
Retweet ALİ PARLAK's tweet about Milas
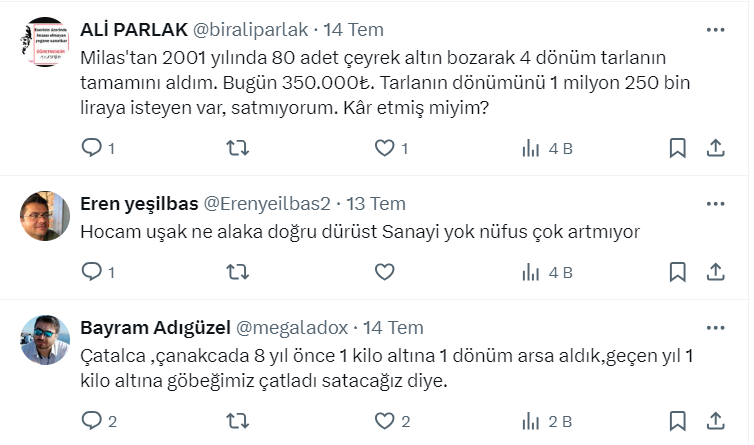click(x=238, y=148)
